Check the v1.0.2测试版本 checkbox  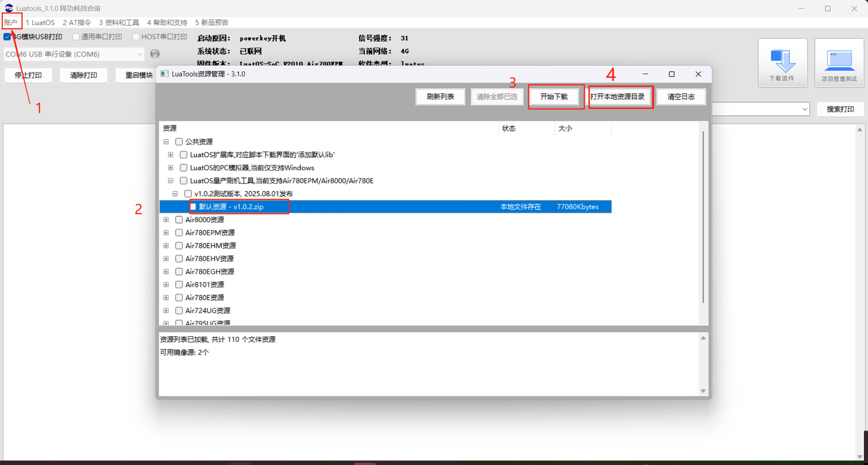(x=188, y=193)
